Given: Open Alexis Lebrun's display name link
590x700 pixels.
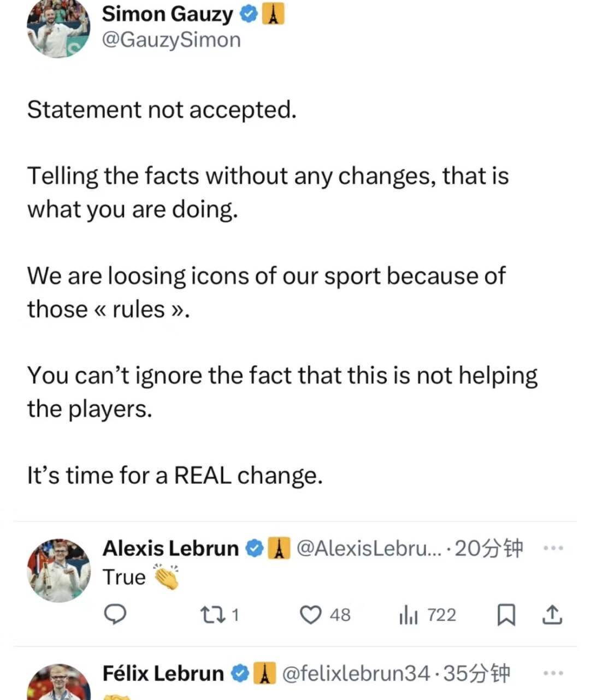Looking at the screenshot, I should point(170,548).
